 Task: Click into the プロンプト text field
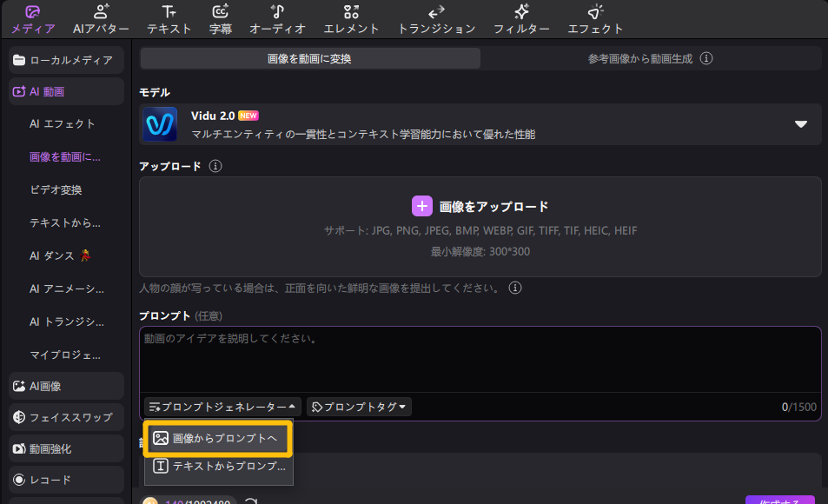coord(480,359)
